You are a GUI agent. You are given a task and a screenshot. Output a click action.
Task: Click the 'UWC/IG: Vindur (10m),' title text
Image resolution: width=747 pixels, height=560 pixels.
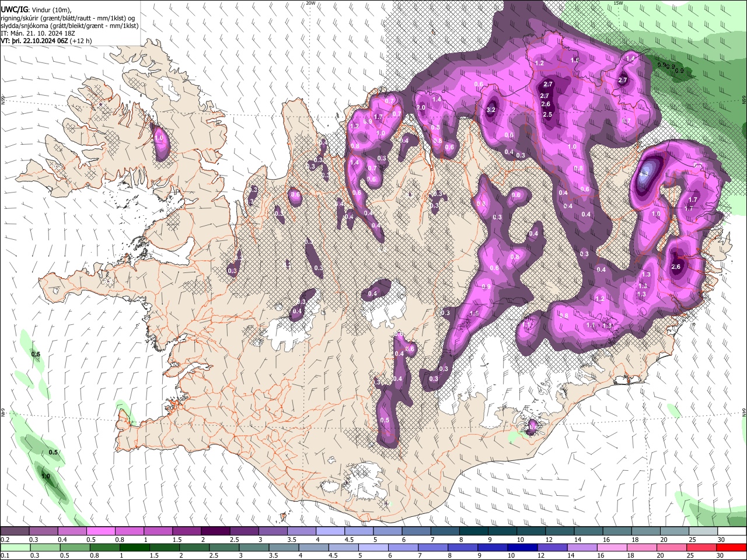tap(36, 10)
